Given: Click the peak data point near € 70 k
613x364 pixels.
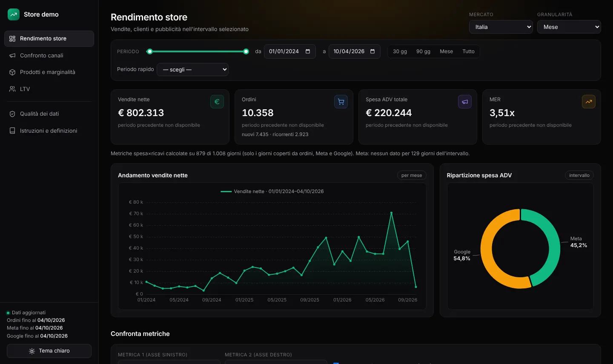Looking at the screenshot, I should pyautogui.click(x=391, y=213).
